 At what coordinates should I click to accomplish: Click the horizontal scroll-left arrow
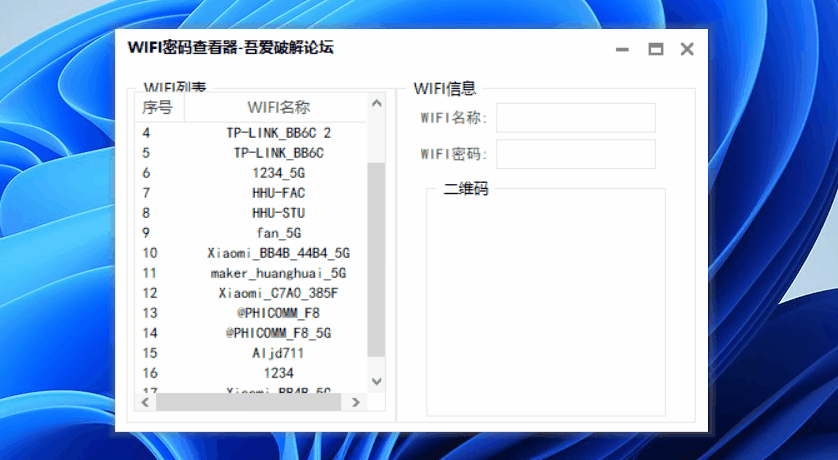(x=145, y=402)
